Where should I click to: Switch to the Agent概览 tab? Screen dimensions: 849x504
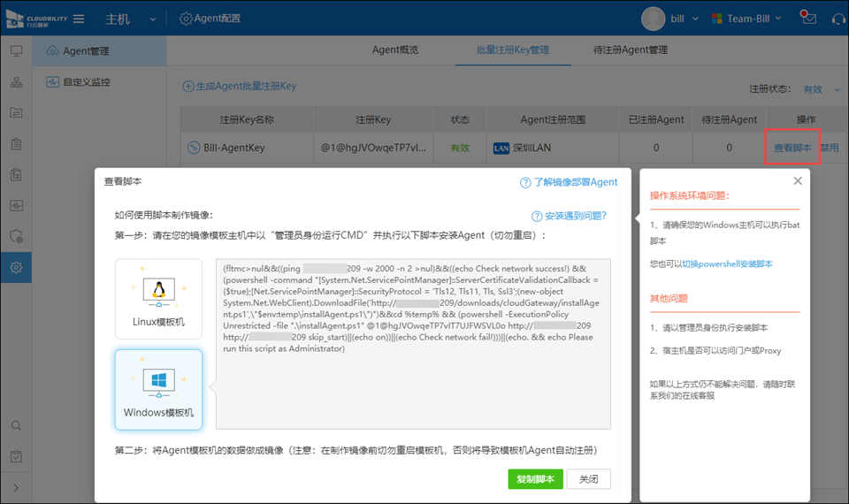click(394, 50)
